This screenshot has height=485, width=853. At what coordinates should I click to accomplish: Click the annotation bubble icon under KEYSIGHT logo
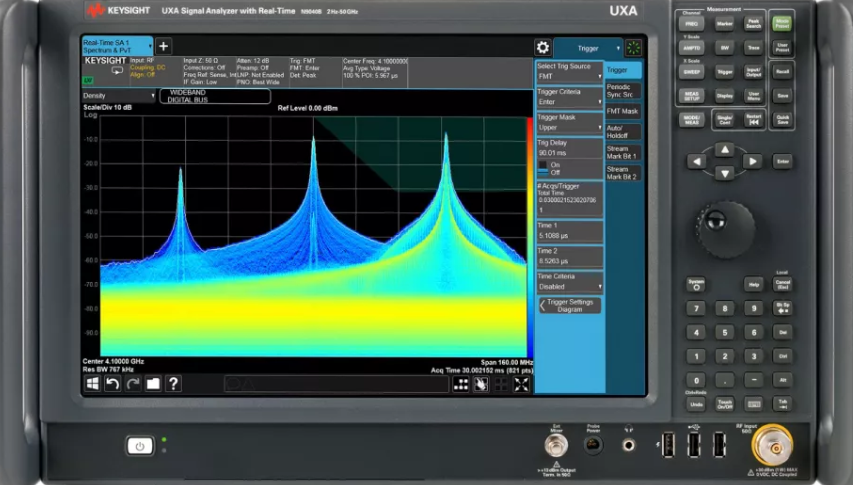click(117, 71)
